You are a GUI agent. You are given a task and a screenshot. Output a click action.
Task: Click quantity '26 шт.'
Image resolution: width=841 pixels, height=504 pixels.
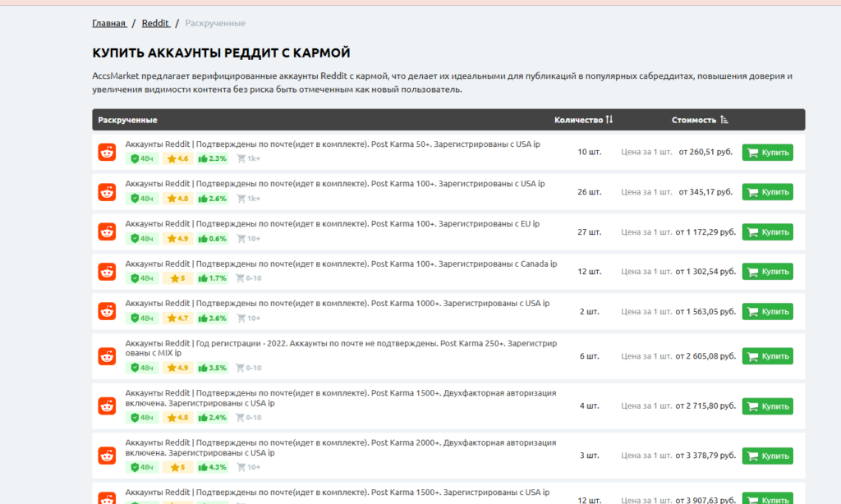590,192
